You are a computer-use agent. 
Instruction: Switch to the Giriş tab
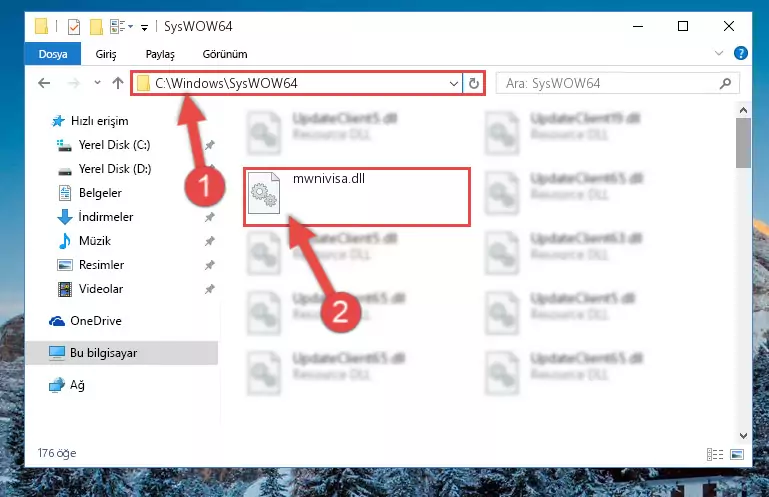tap(106, 54)
